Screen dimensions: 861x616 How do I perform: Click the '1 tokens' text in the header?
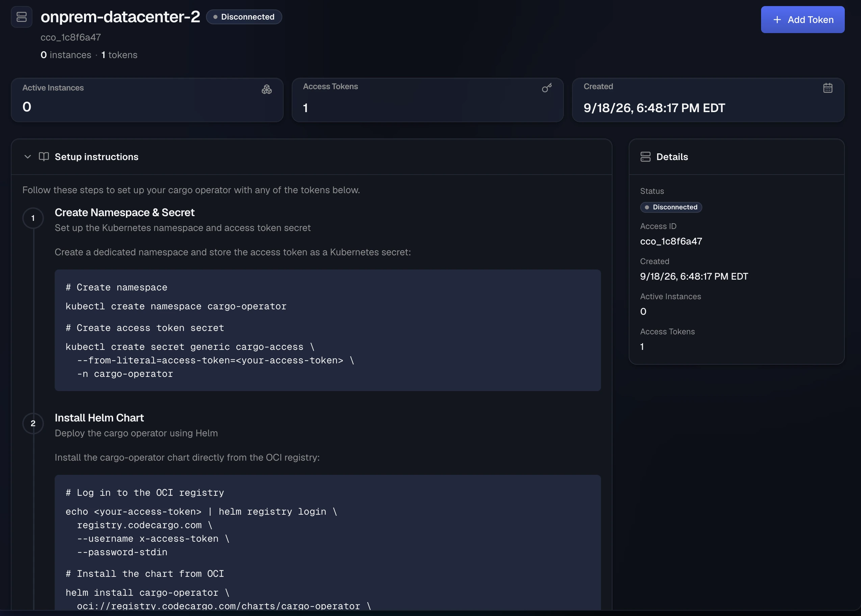click(x=120, y=55)
